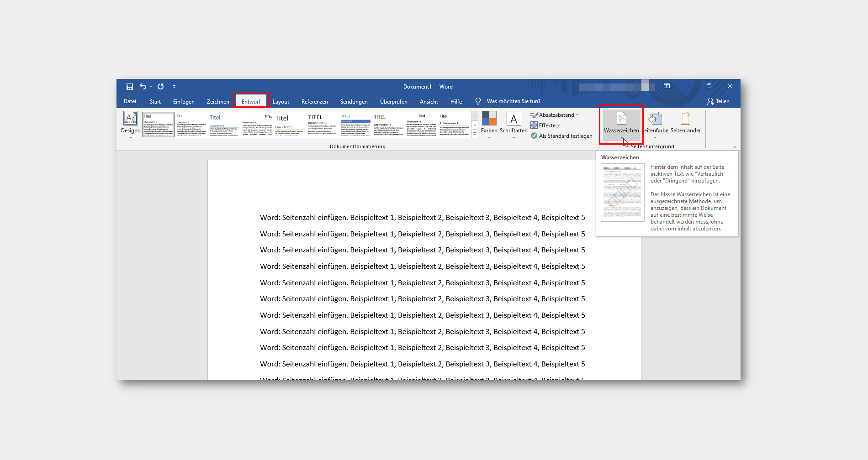Select the first Titel document formatting thumbnail
The image size is (868, 460).
click(158, 124)
